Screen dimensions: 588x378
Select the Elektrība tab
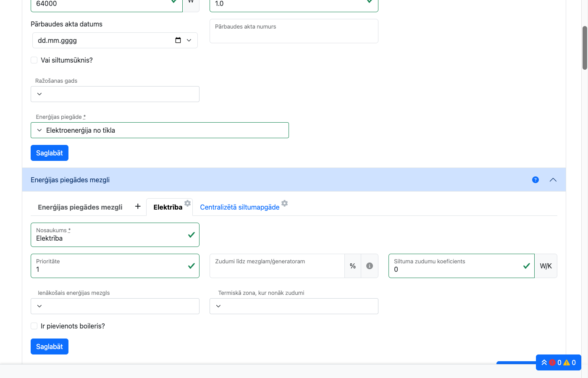168,207
